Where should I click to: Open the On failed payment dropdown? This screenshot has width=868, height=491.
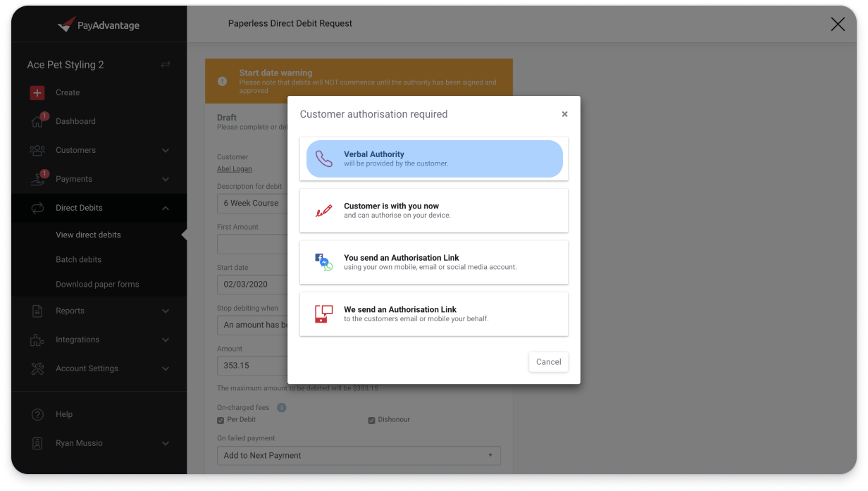point(359,456)
